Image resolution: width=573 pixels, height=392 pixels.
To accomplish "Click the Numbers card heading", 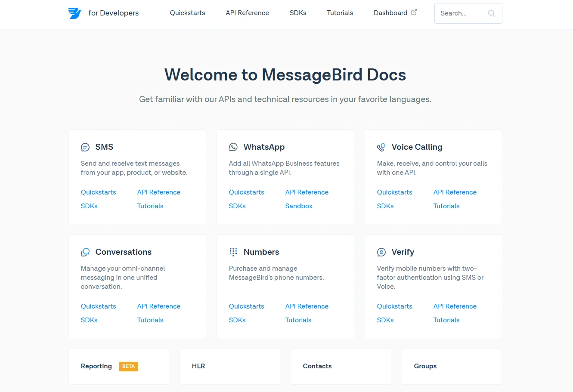I will coord(261,252).
